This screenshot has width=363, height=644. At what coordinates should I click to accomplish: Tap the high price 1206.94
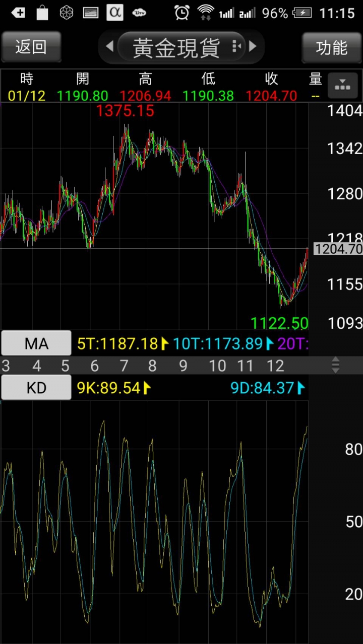coord(145,95)
